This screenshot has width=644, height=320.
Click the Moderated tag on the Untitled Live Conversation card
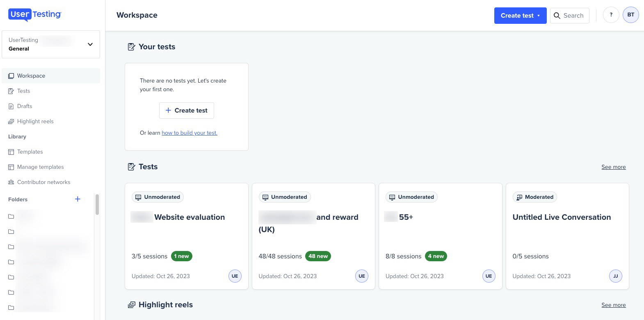click(535, 197)
